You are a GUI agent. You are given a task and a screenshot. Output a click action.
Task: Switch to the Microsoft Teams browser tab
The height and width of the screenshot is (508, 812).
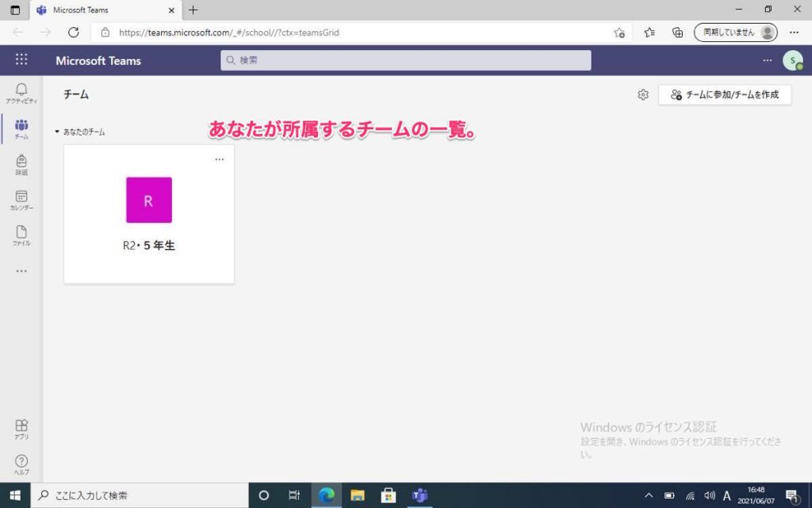pyautogui.click(x=105, y=10)
